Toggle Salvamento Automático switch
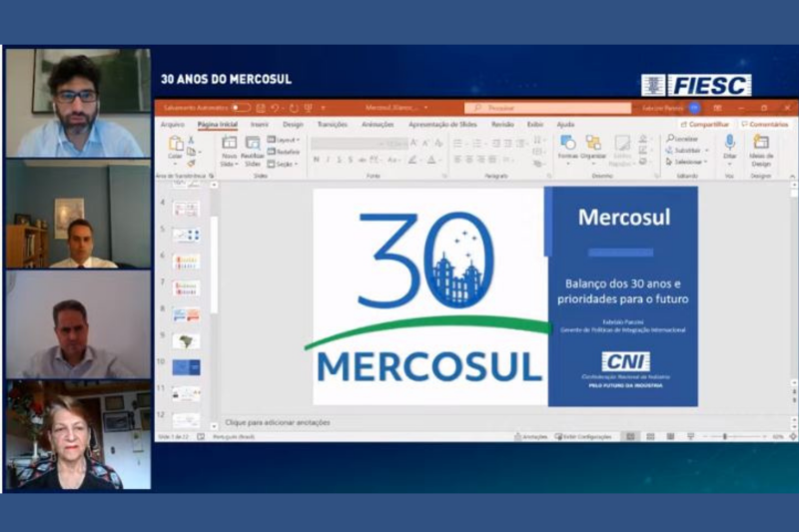This screenshot has width=799, height=532. pos(240,107)
